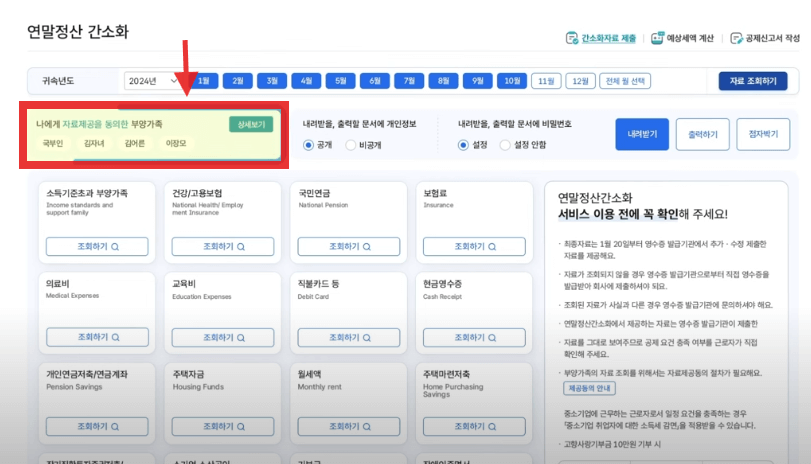This screenshot has height=464, width=811.
Task: Click 조회하기 under 의료비
Action: tap(97, 337)
